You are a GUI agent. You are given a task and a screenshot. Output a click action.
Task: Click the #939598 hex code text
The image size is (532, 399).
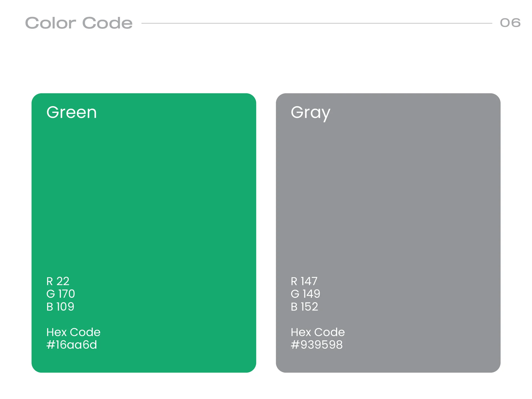tap(316, 345)
